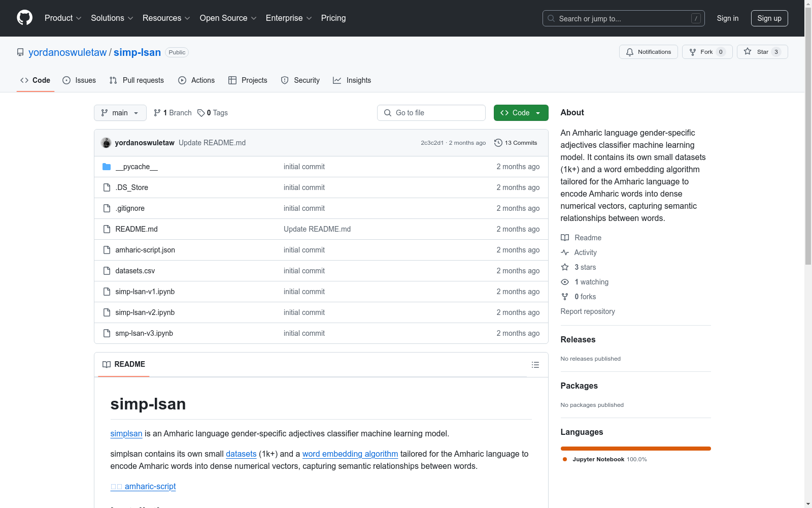Click the Jupyter Notebook 100.0% language label
This screenshot has width=812, height=508.
coord(610,459)
